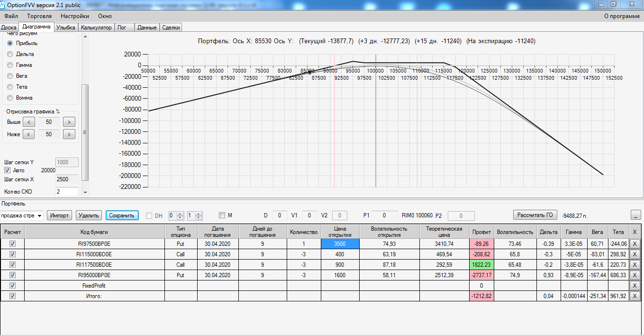644x336 pixels.
Task: Click the Кол-во СКО input field
Action: pos(67,192)
